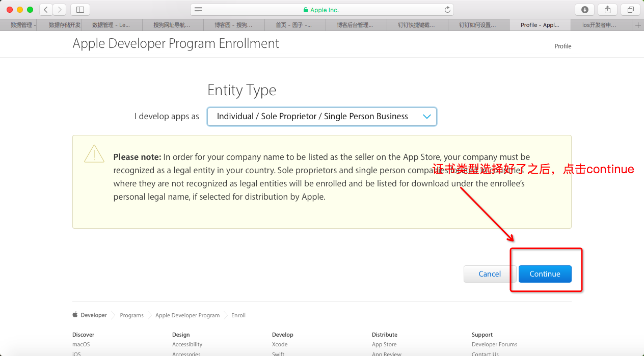The image size is (644, 356).
Task: Click the Apple Developer Program Enrollment title
Action: pyautogui.click(x=176, y=43)
